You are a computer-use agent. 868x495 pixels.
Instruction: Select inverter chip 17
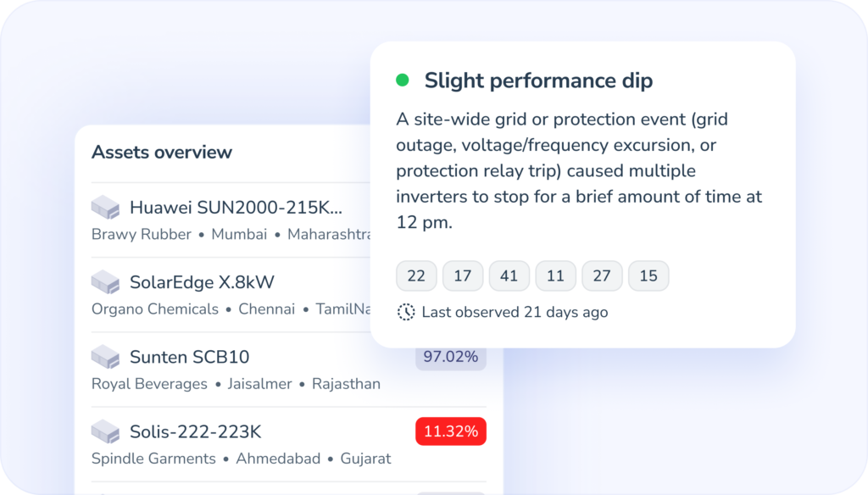tap(463, 275)
